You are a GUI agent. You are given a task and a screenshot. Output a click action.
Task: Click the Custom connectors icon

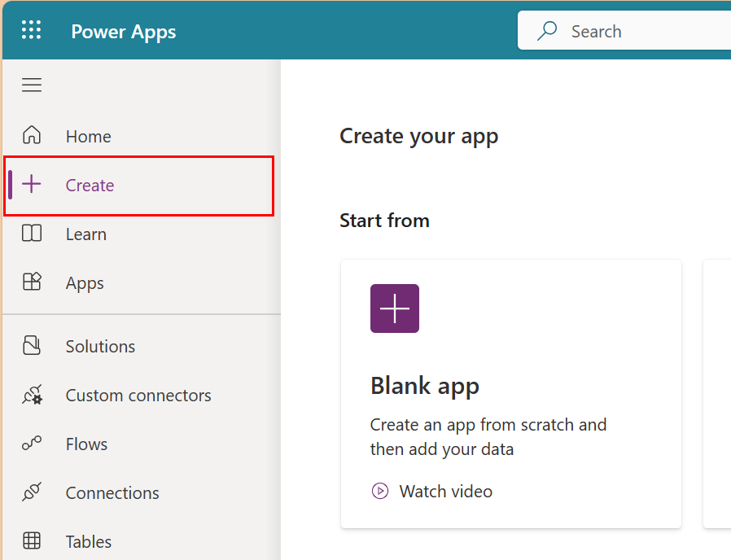click(x=33, y=395)
